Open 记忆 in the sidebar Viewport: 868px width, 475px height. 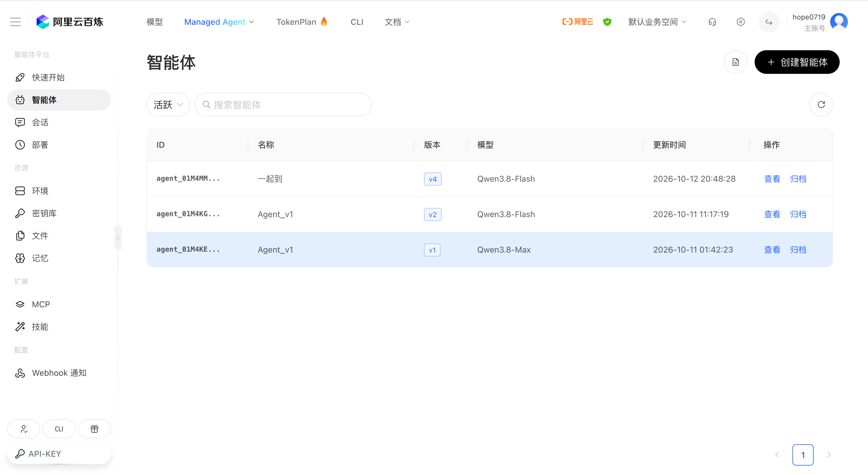coord(59,258)
